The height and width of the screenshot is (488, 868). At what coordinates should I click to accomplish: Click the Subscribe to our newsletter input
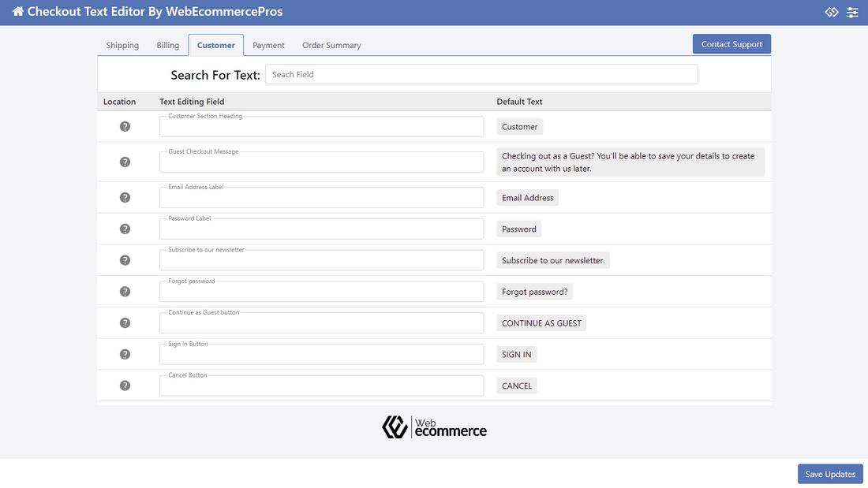(x=322, y=260)
